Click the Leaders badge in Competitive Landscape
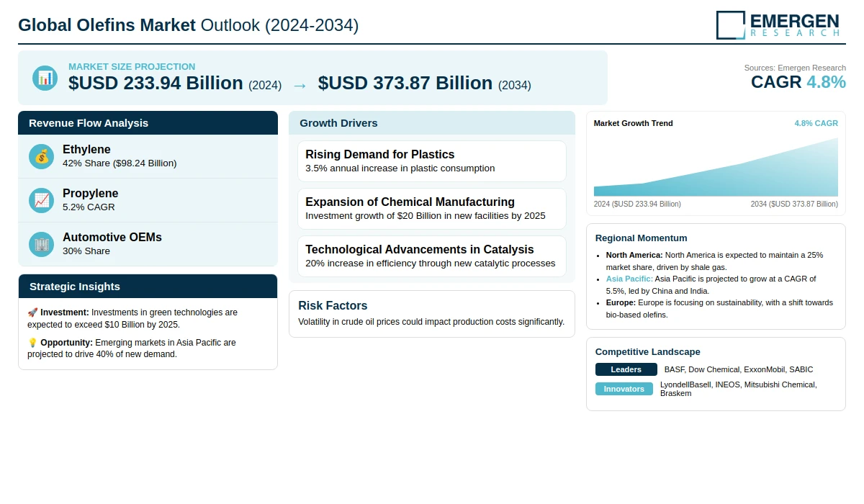864x504 pixels. [x=626, y=369]
